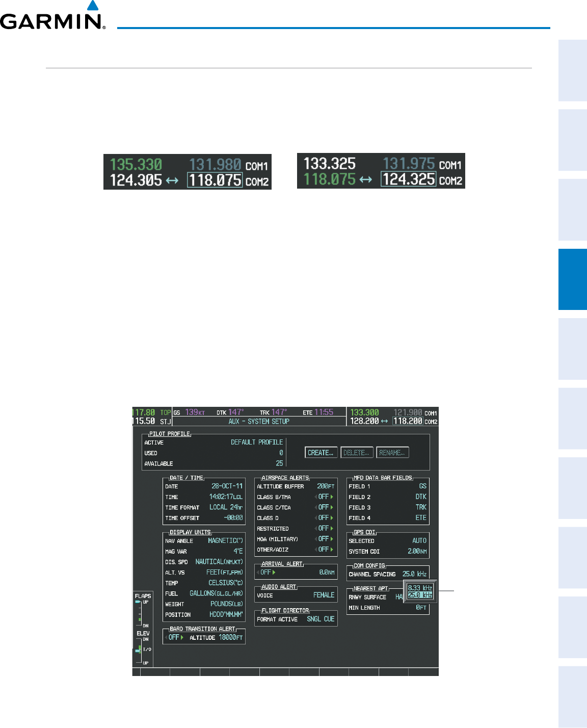Open WEIGHT POUNDS(LB) unit field
The image size is (587, 728).
click(227, 604)
